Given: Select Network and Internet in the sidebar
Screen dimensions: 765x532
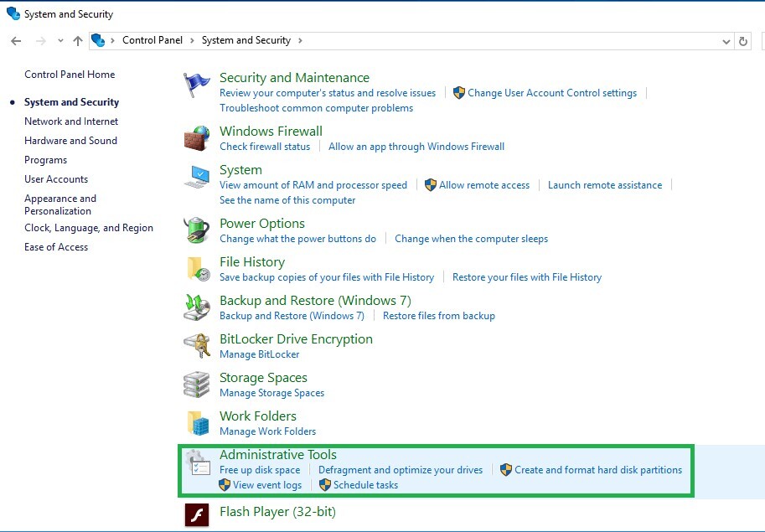Looking at the screenshot, I should tap(70, 121).
